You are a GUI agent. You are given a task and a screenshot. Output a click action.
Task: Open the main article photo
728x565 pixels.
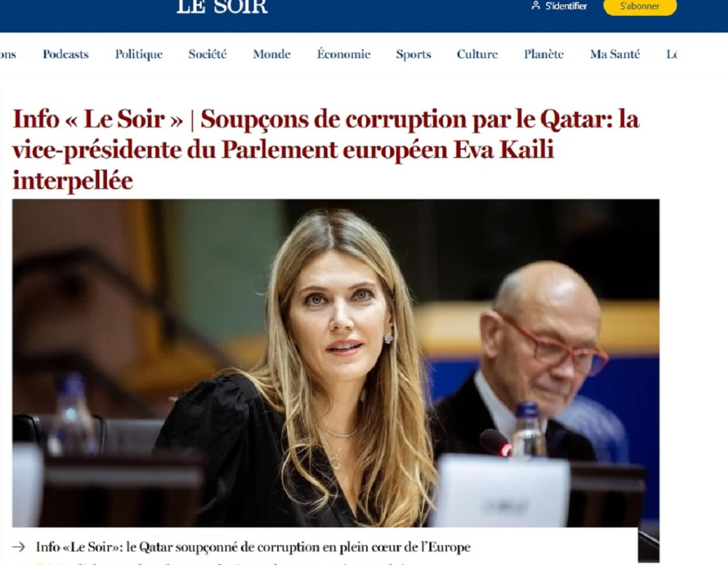coord(336,363)
